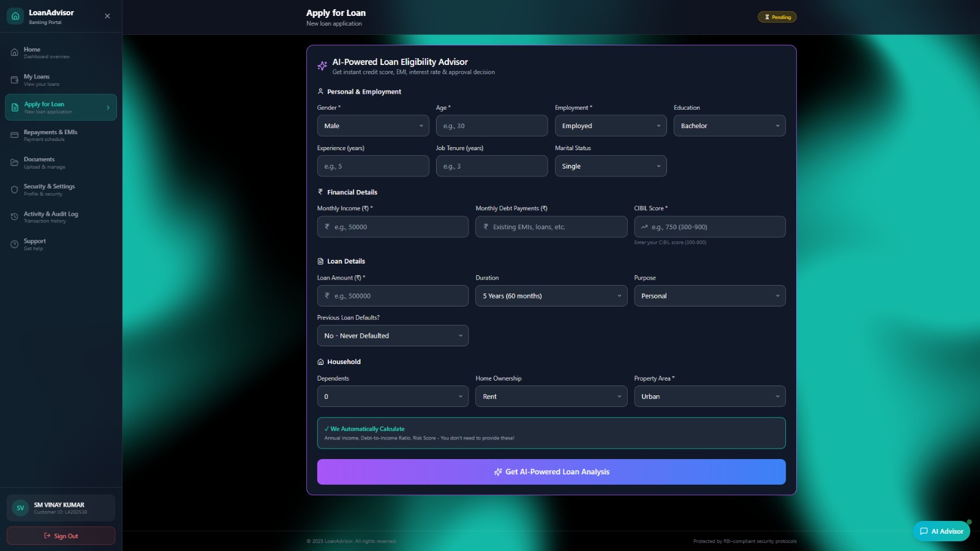This screenshot has height=551, width=980.
Task: Click the sparkle icon beside AI-Powered Loan Eligibility Advisor
Action: click(x=322, y=66)
